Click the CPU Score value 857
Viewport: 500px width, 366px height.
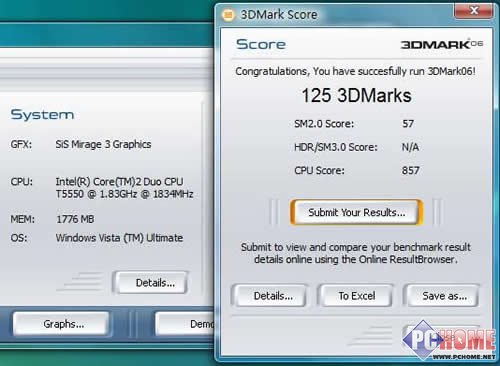click(411, 171)
